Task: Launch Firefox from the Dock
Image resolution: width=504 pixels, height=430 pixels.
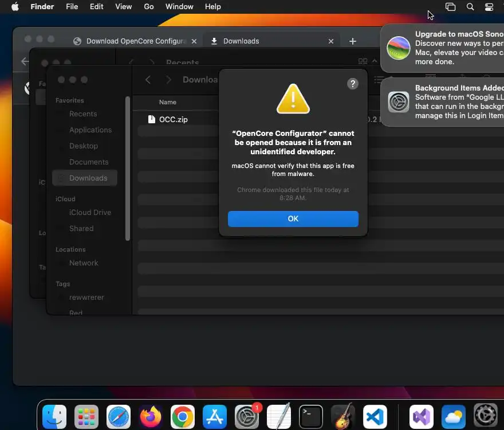Action: [x=151, y=417]
